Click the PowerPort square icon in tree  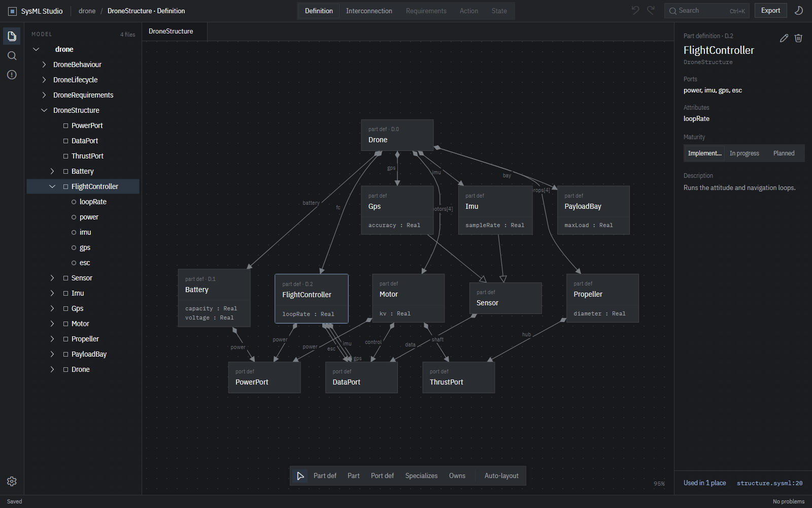click(x=65, y=125)
